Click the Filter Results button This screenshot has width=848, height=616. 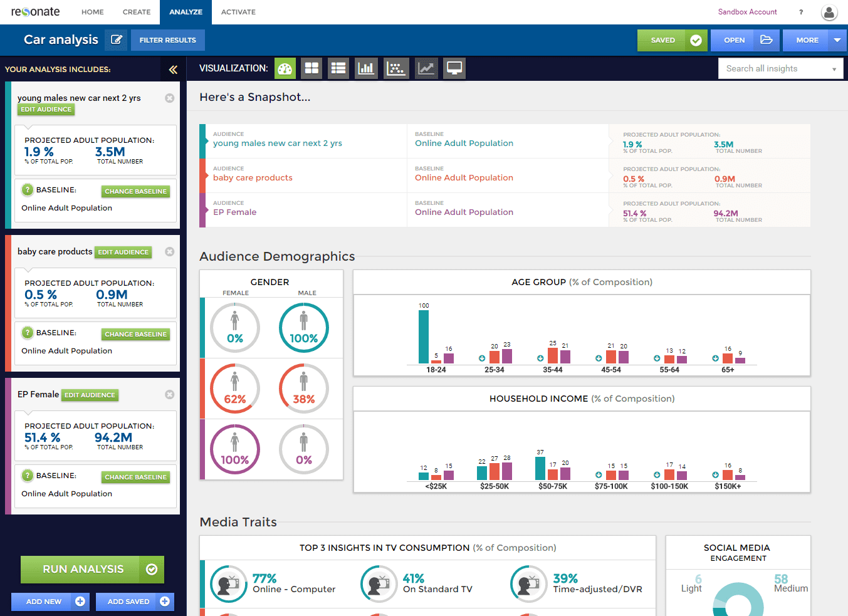(167, 40)
